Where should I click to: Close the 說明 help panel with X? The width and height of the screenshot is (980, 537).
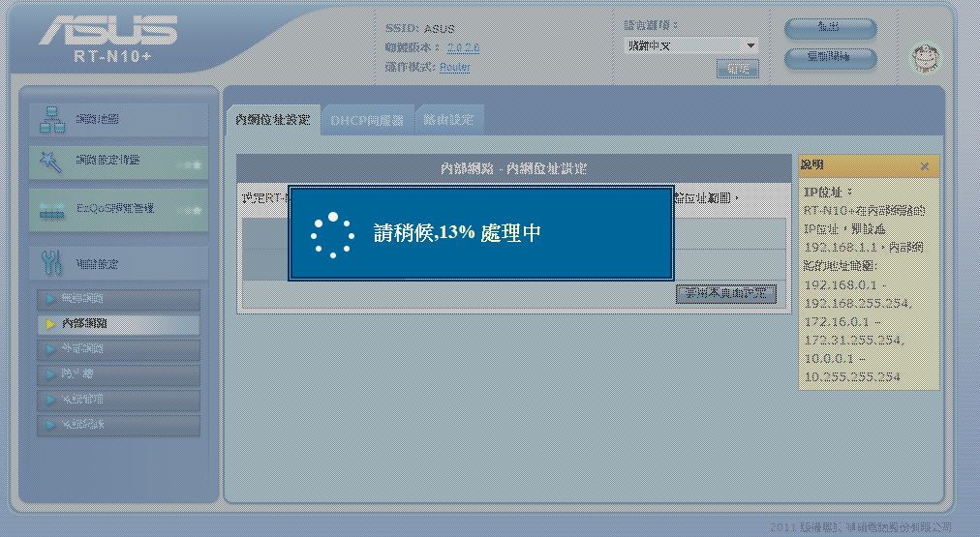coord(925,166)
